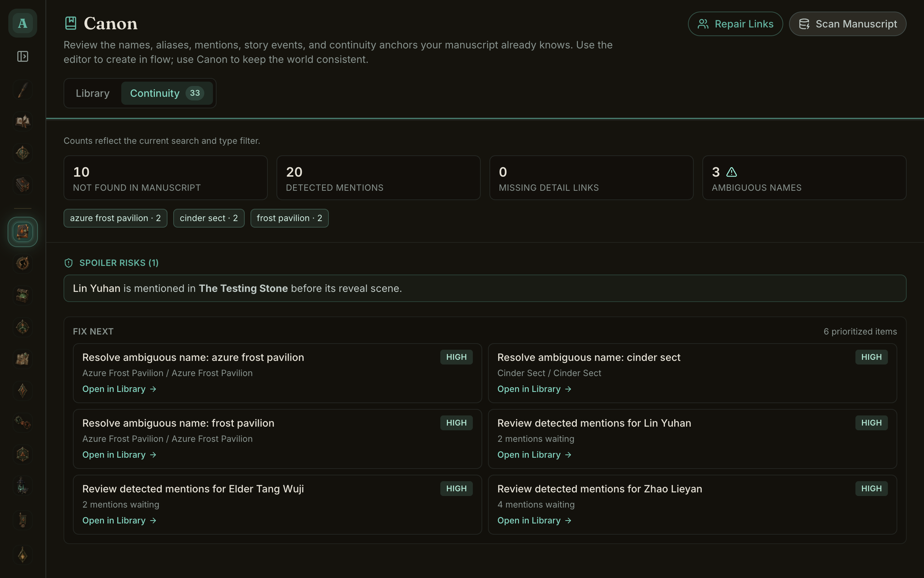The width and height of the screenshot is (924, 578).
Task: Open the Detected Mentions stat card
Action: [x=378, y=178]
